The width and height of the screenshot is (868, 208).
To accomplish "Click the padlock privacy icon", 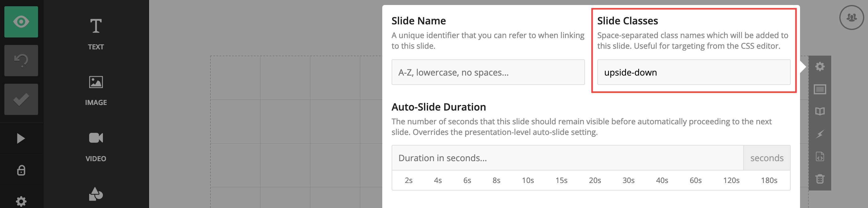I will [21, 170].
